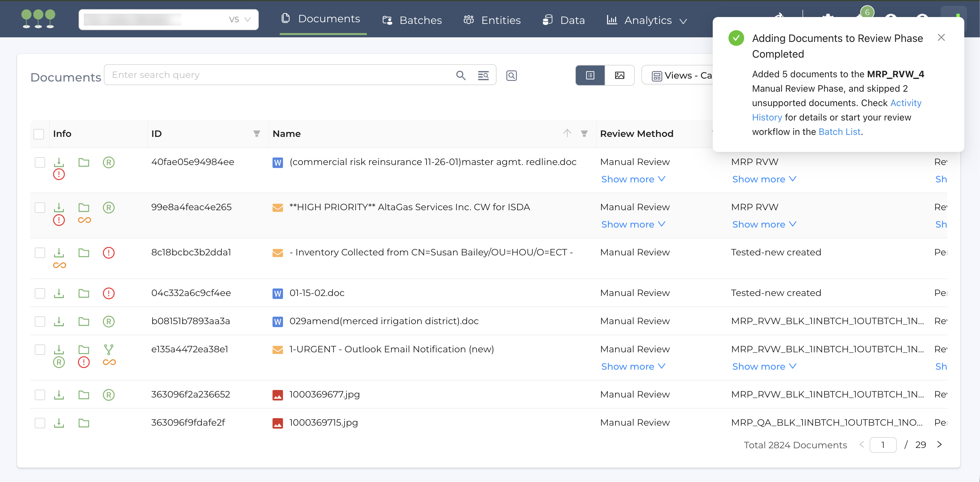Click branch icon in 1-URGENT Outlook Email row

click(x=108, y=349)
